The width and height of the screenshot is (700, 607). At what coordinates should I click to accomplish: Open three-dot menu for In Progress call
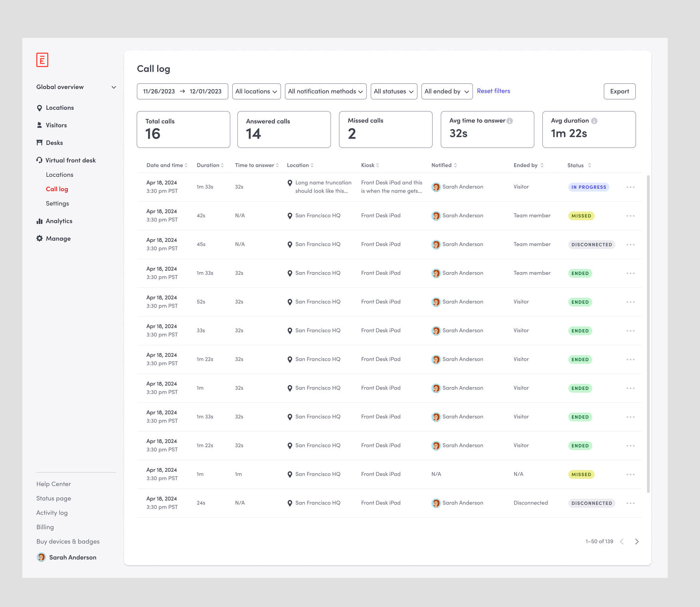[x=630, y=187]
